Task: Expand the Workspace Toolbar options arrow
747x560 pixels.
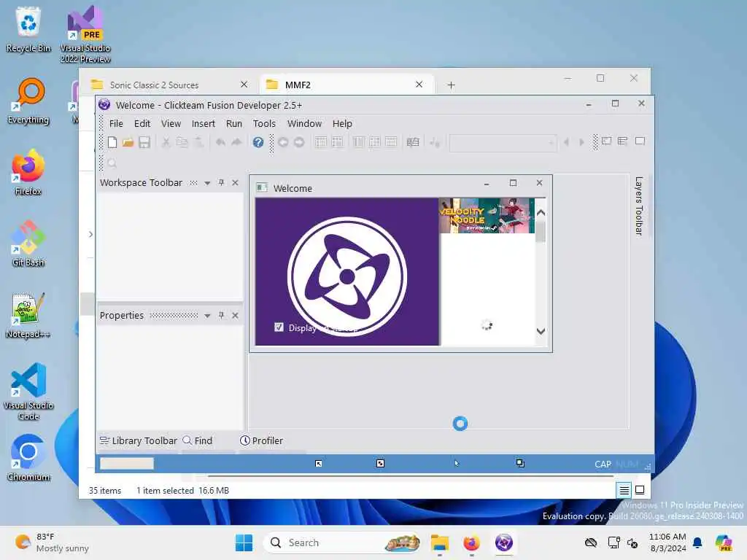Action: click(207, 183)
